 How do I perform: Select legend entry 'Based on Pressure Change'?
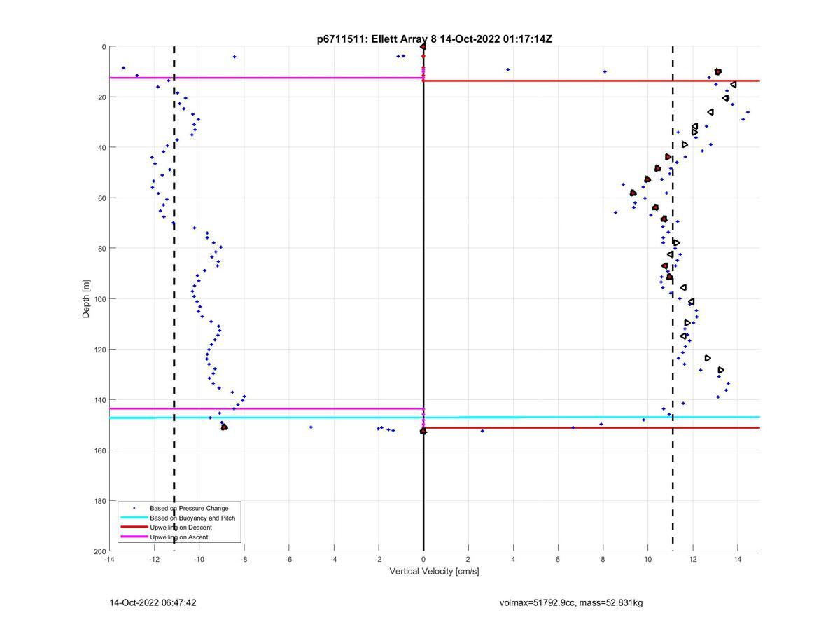pos(189,508)
